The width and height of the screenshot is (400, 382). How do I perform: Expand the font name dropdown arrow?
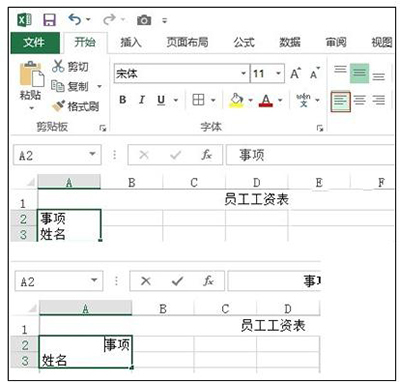click(x=244, y=73)
